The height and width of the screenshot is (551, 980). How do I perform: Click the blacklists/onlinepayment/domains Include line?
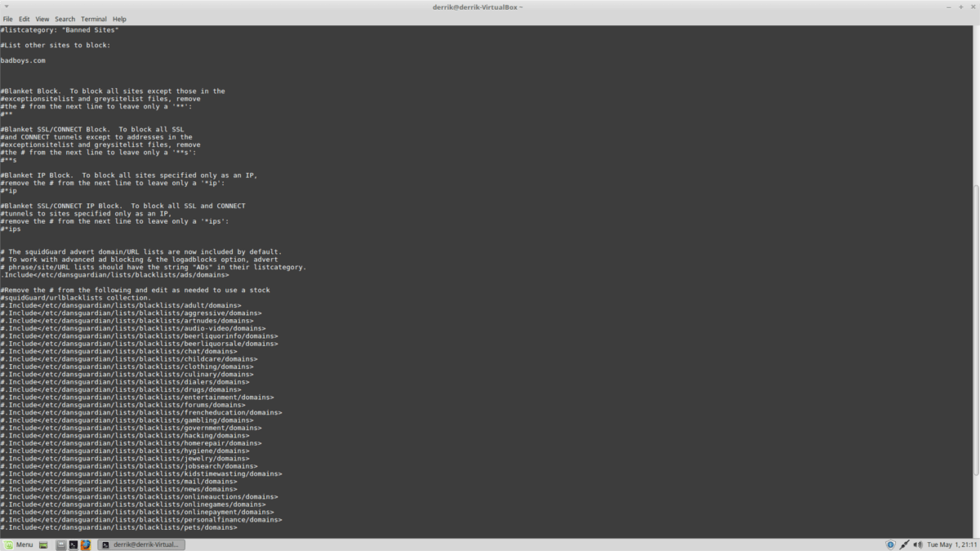(x=137, y=512)
